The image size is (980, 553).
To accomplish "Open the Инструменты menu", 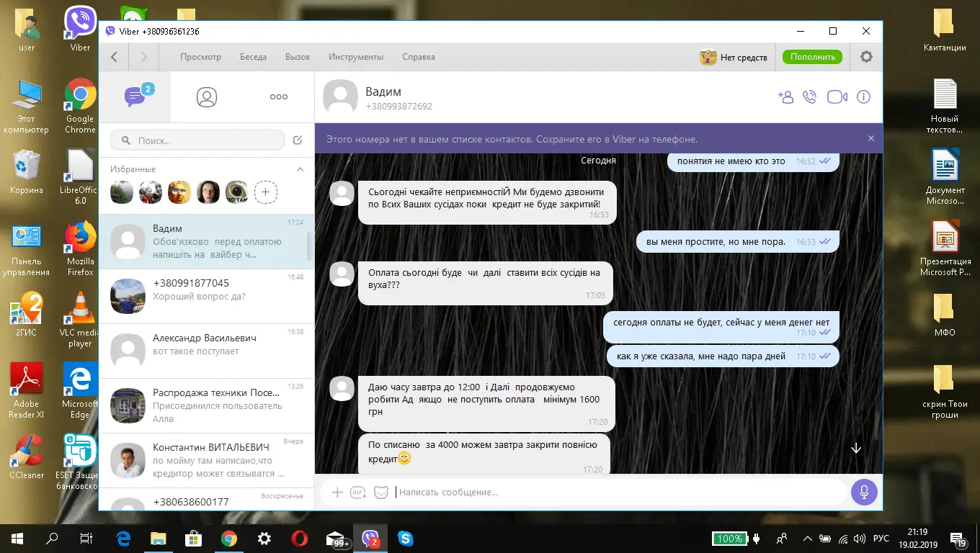I will [x=356, y=57].
